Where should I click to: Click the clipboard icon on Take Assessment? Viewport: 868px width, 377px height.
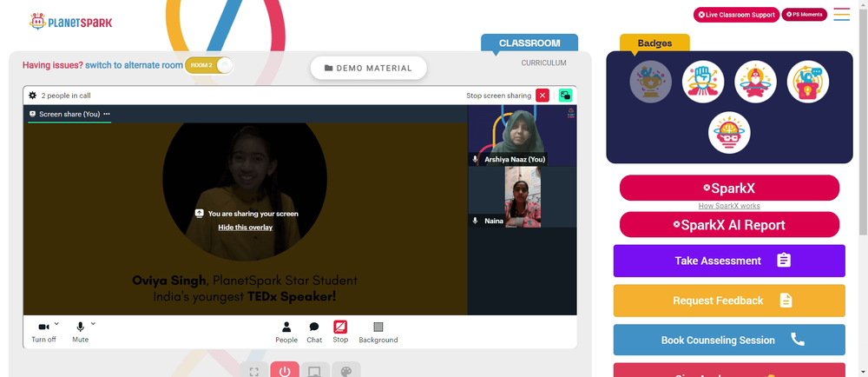784,261
